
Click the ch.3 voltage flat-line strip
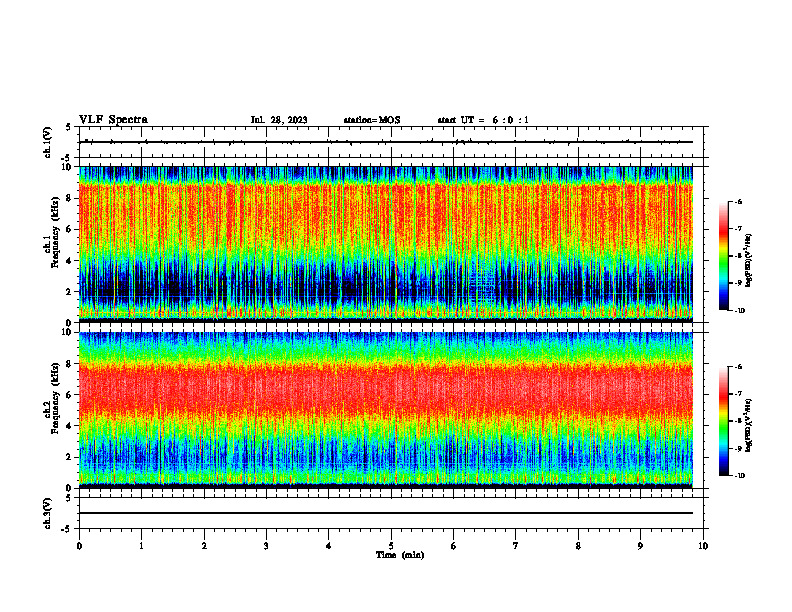[391, 513]
